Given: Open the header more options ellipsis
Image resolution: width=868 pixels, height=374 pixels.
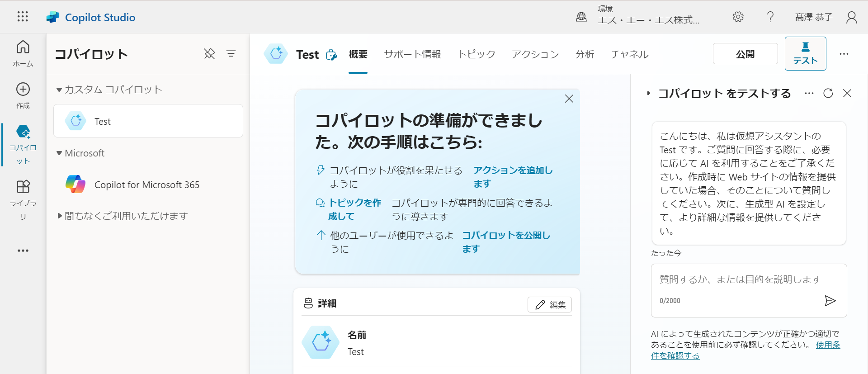Looking at the screenshot, I should tap(844, 54).
